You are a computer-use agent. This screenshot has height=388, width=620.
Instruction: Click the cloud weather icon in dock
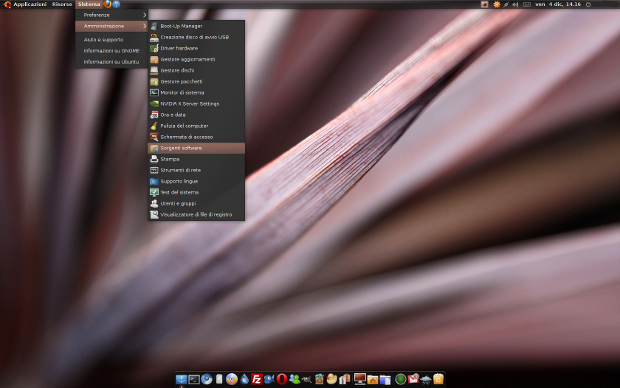tap(426, 379)
